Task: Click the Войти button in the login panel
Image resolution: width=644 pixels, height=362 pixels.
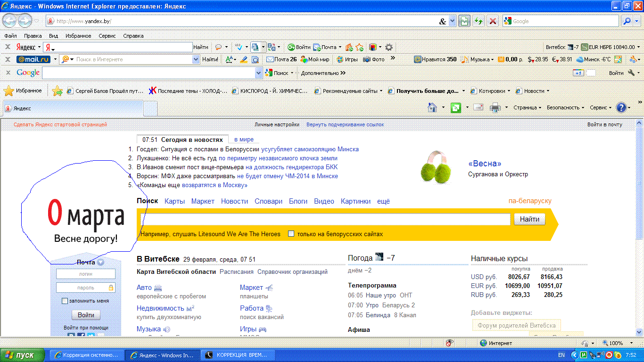Action: 86,315
